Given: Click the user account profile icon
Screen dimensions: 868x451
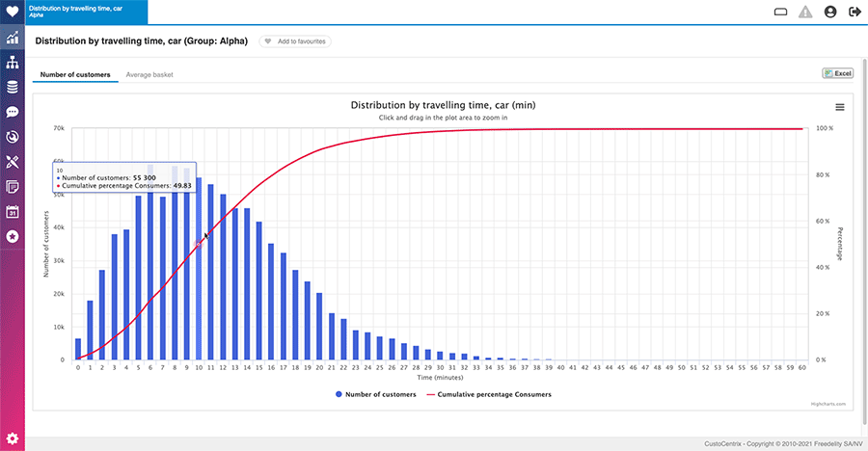Looking at the screenshot, I should point(830,13).
